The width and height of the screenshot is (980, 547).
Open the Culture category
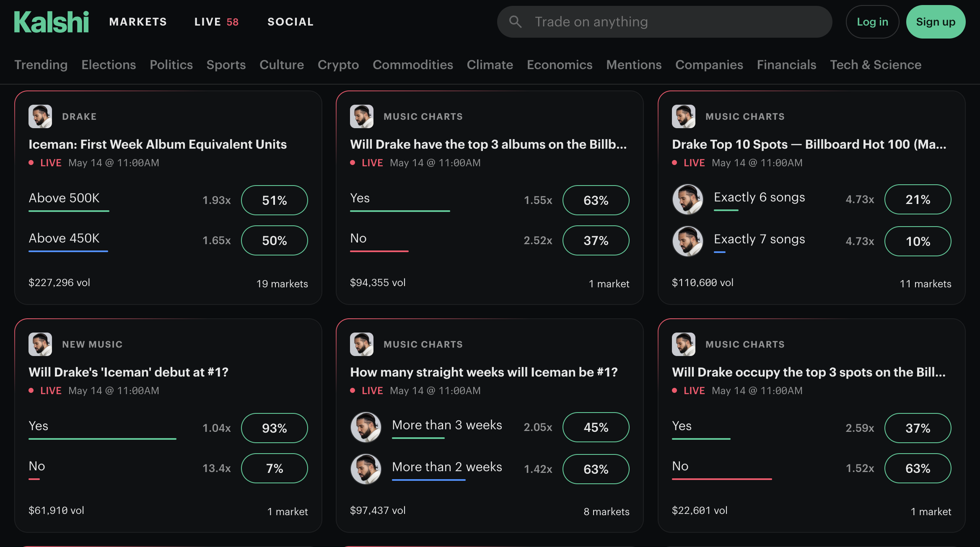(282, 65)
